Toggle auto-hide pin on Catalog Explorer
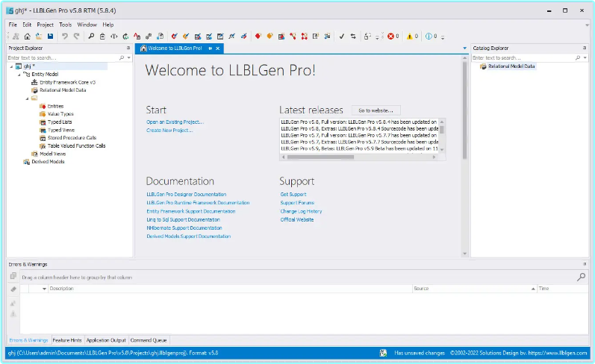Viewport: 595px width, 364px height. click(585, 48)
